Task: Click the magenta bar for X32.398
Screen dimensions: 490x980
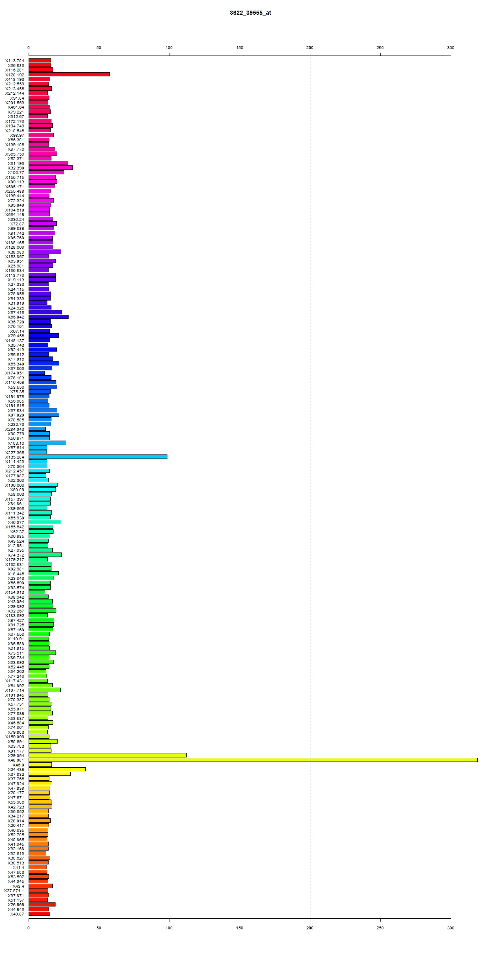Action: pos(51,168)
